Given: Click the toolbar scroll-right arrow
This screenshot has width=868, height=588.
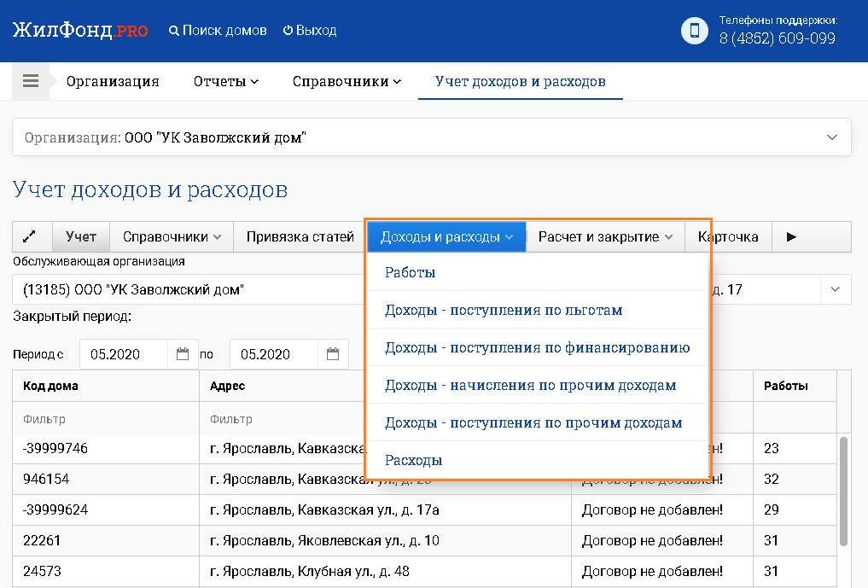Looking at the screenshot, I should coord(791,236).
